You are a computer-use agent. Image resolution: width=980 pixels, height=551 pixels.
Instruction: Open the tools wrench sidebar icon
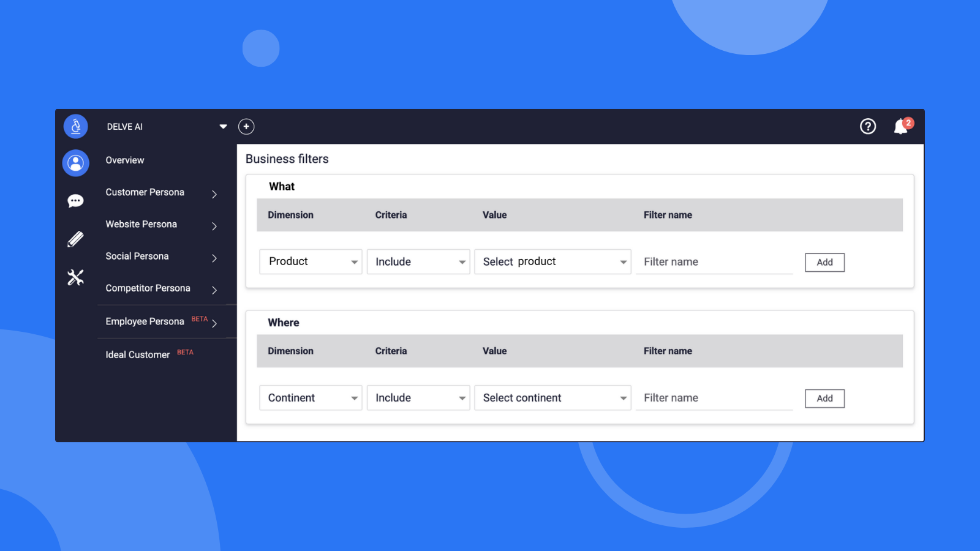75,277
